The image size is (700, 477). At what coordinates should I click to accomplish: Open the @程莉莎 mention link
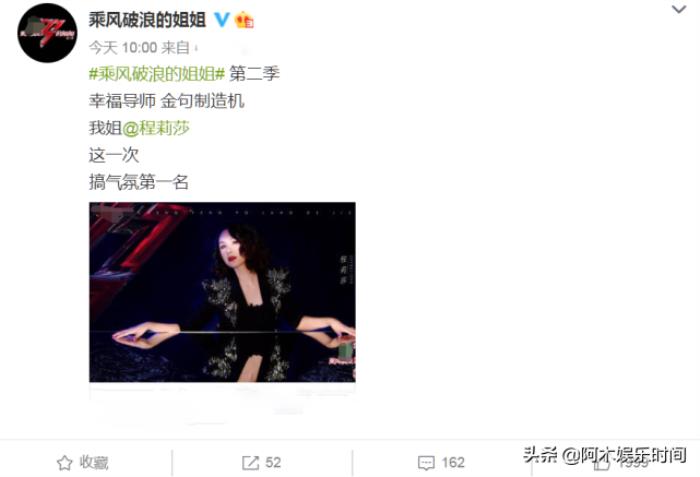(156, 128)
